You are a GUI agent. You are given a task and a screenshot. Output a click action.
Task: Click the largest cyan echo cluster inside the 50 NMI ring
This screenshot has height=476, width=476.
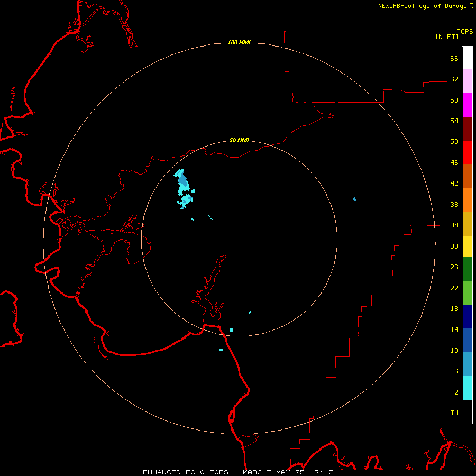pyautogui.click(x=184, y=189)
